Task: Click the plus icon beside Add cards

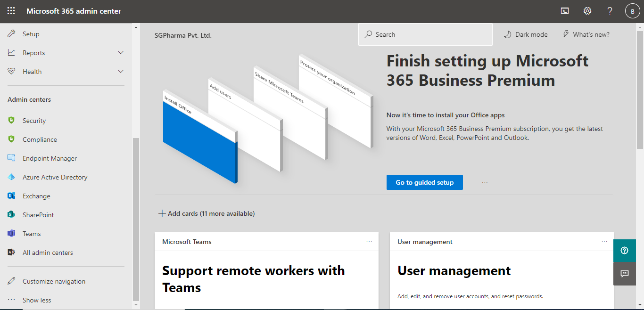Action: point(162,213)
